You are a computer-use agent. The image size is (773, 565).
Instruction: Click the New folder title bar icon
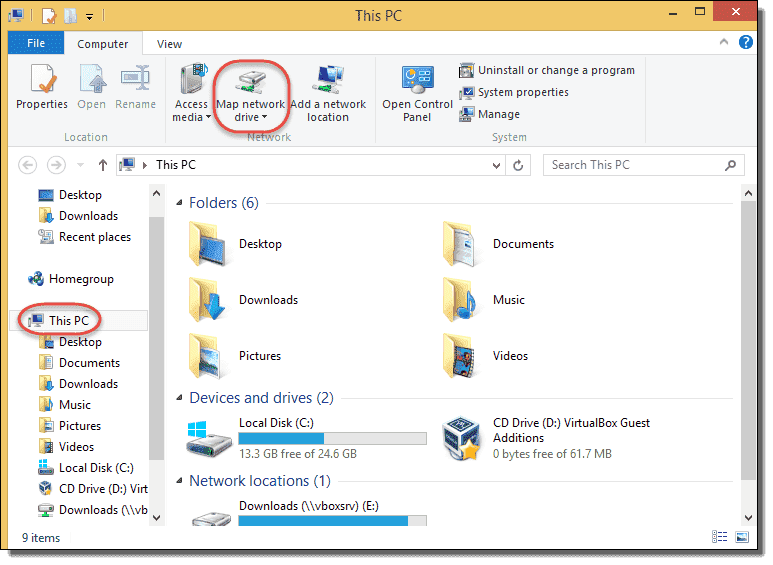(70, 16)
